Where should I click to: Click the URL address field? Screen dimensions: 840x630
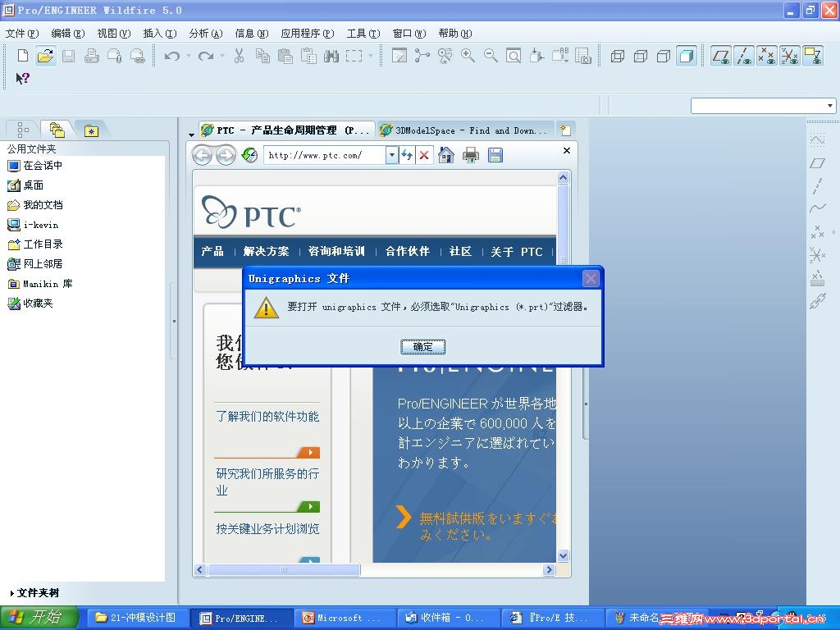(x=325, y=155)
